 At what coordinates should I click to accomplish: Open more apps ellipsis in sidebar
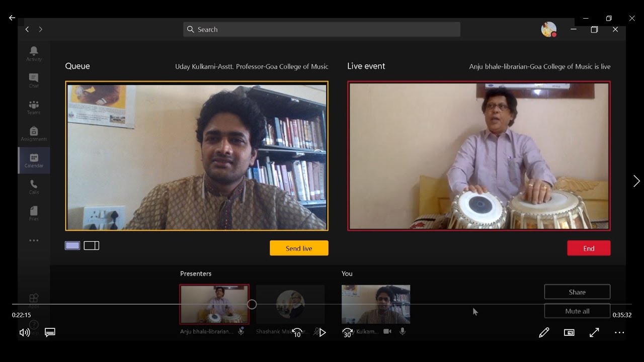point(34,241)
